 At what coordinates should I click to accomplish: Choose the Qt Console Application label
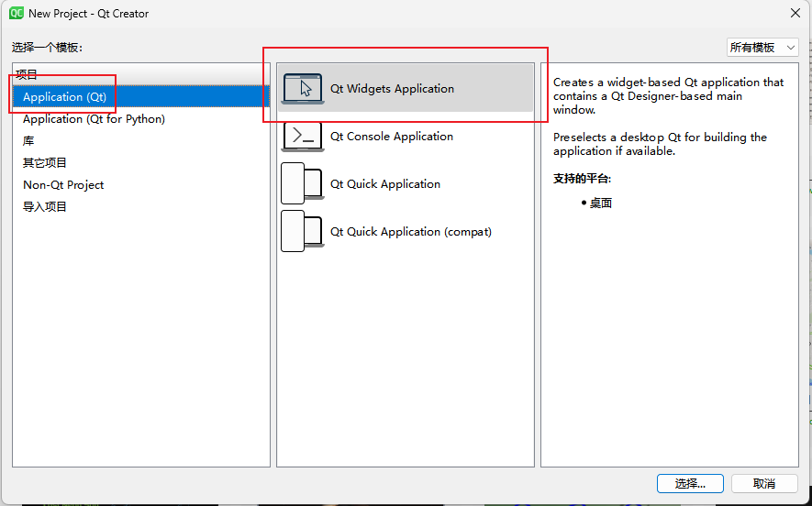[392, 136]
